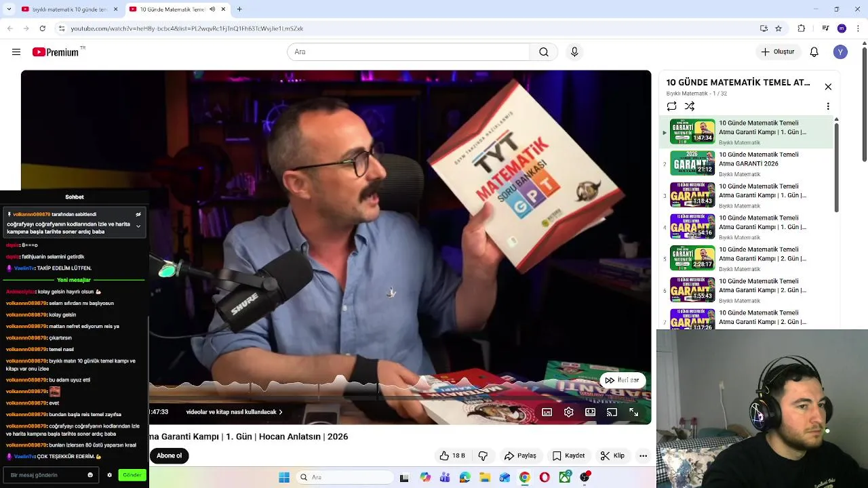The height and width of the screenshot is (488, 868).
Task: Close the first browser tab
Action: (x=115, y=9)
